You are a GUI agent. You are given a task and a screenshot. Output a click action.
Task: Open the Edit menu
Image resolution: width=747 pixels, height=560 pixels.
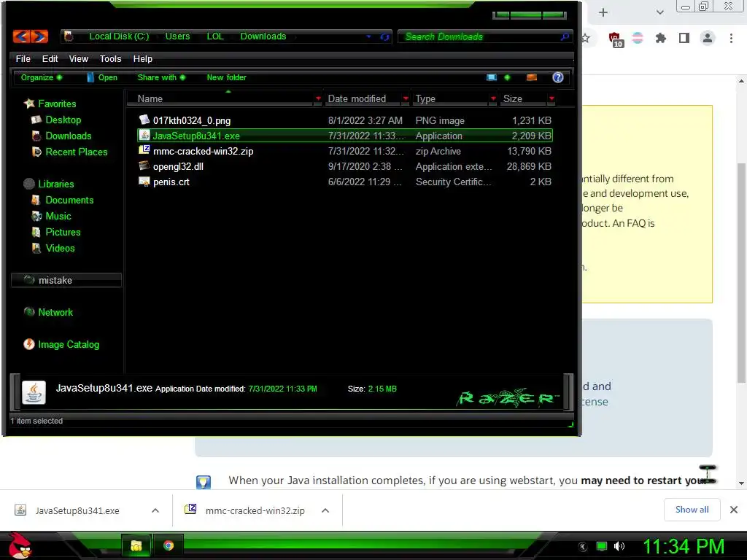pos(50,58)
